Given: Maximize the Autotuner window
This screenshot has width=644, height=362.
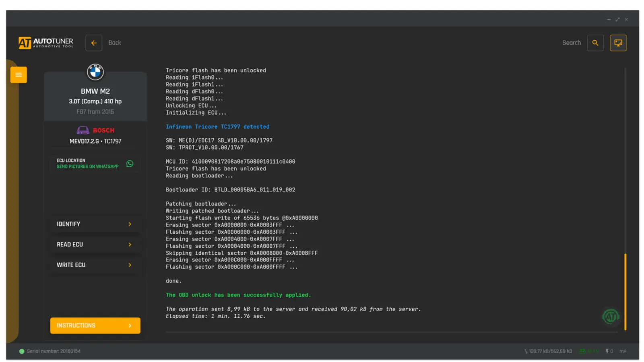Looking at the screenshot, I should click(x=617, y=19).
